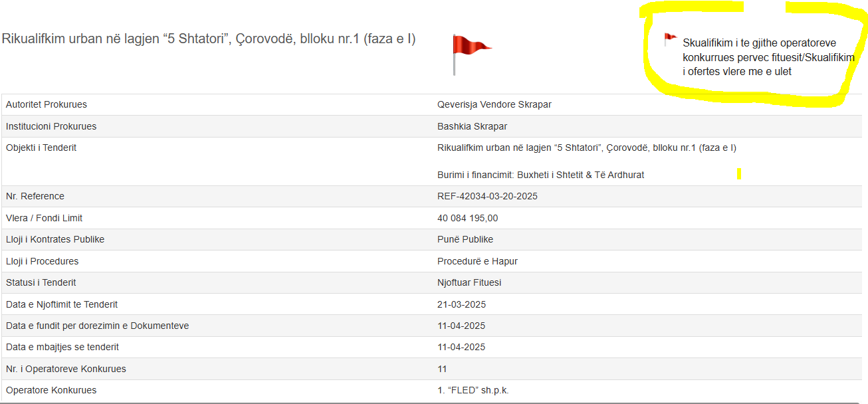Click the "Bashkia Skrapar" institution value
The height and width of the screenshot is (404, 868).
[472, 126]
